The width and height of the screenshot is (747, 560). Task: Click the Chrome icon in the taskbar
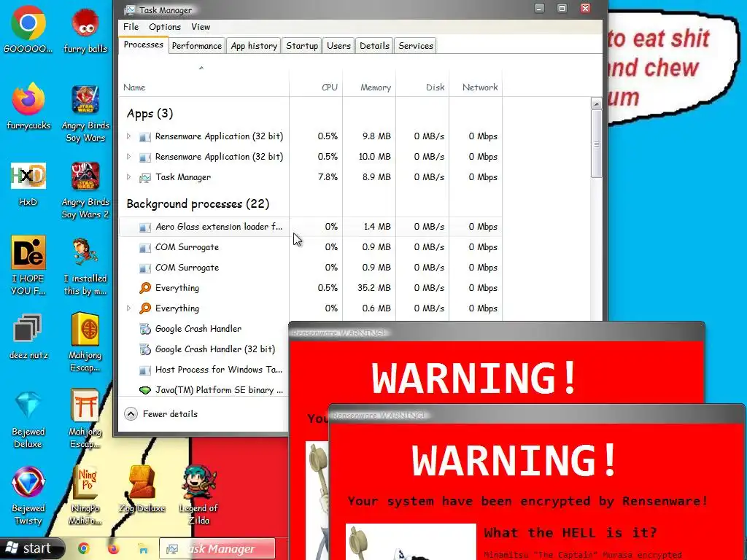pyautogui.click(x=84, y=548)
